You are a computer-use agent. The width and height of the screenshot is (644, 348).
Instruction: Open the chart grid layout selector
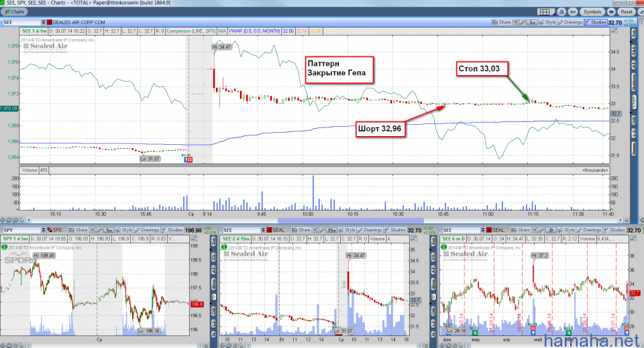point(546,12)
